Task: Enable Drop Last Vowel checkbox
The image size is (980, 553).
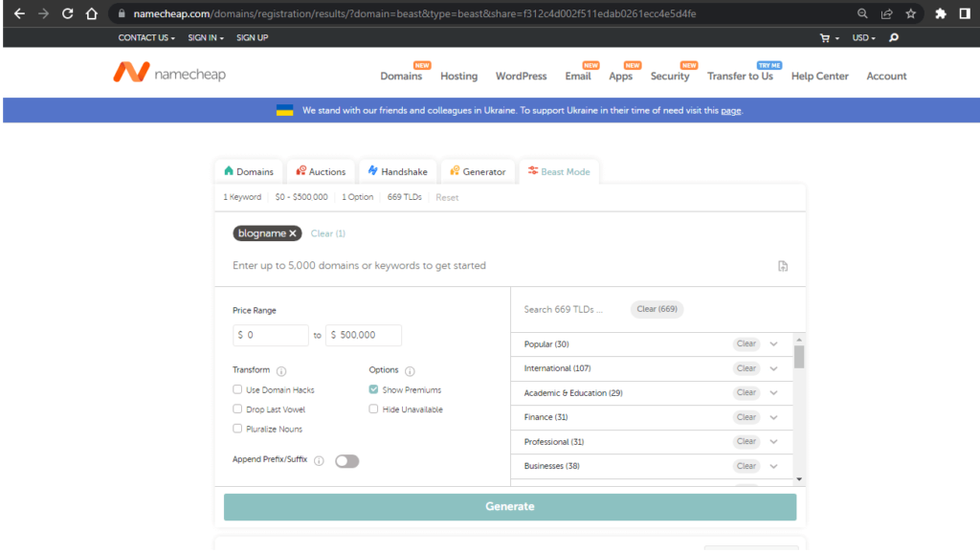Action: coord(237,409)
